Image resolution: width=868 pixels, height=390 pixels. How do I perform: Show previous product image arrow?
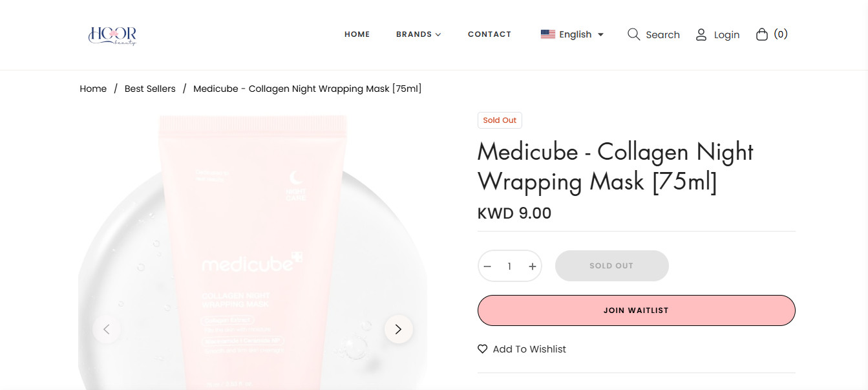pyautogui.click(x=107, y=329)
